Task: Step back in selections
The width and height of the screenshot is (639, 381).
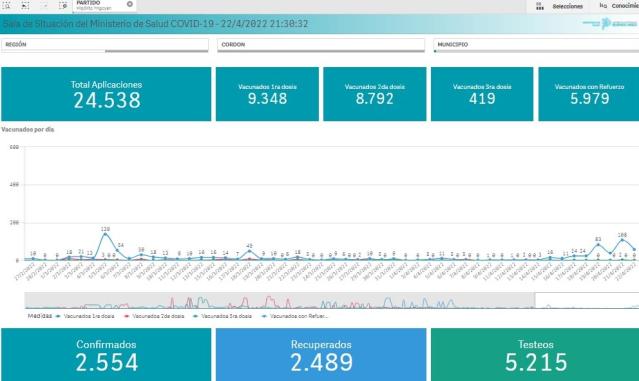Action: point(25,6)
